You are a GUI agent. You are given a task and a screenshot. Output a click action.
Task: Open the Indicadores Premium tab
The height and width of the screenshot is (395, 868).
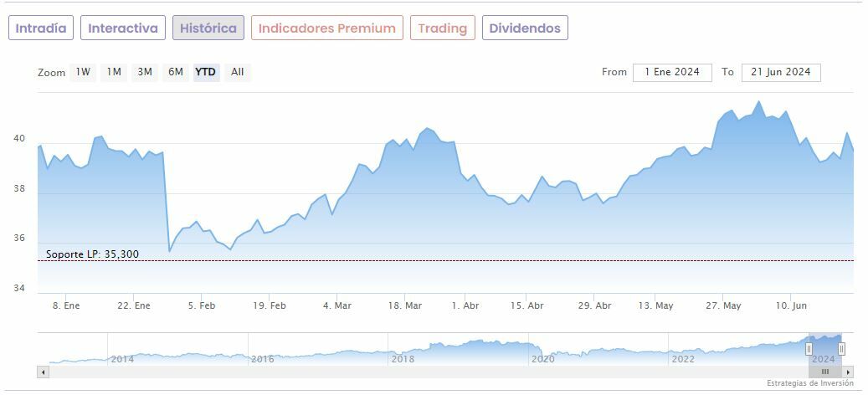[x=326, y=28]
